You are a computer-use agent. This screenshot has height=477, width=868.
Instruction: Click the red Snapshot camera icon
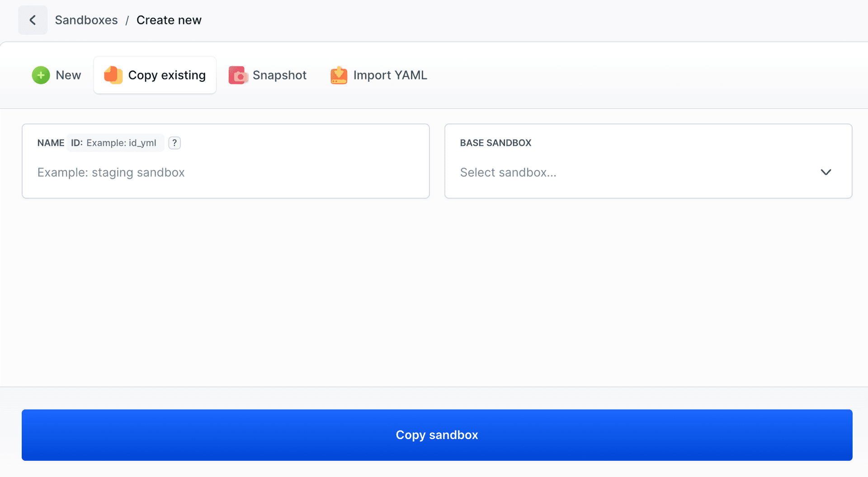tap(238, 75)
